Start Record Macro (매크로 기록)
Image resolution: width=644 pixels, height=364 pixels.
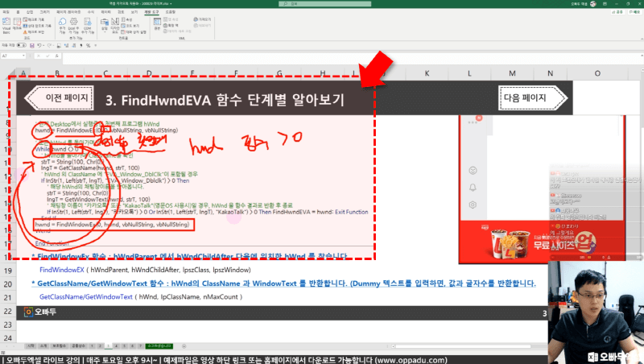point(34,19)
